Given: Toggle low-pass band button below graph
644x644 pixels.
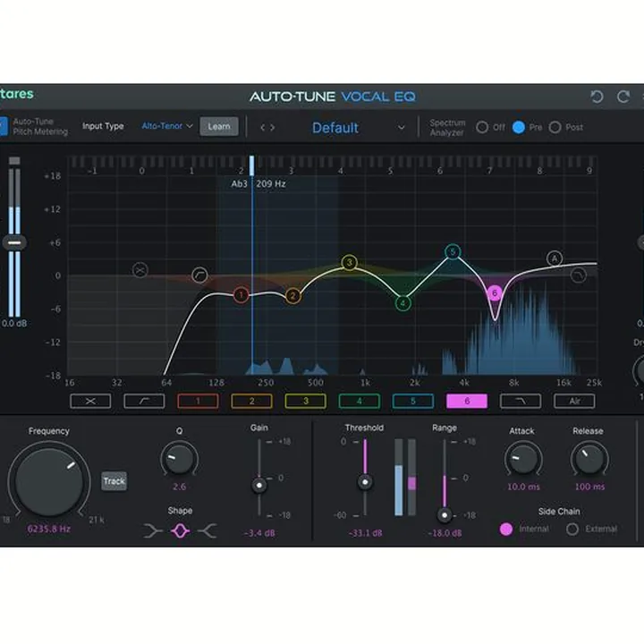Looking at the screenshot, I should point(521,402).
